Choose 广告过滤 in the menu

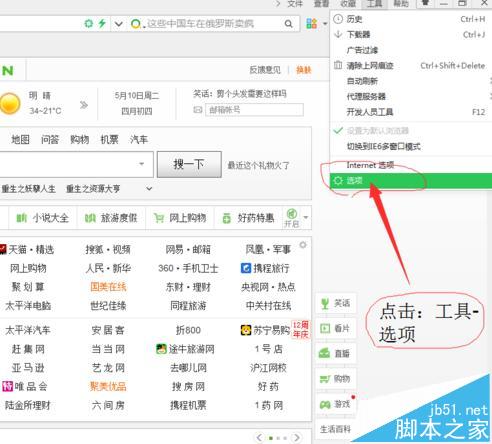(411, 50)
